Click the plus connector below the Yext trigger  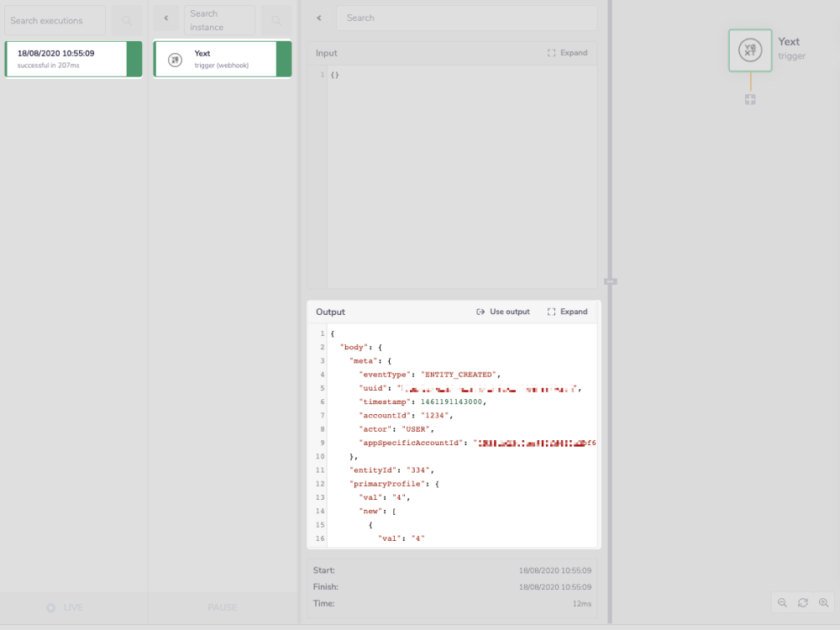tap(749, 99)
